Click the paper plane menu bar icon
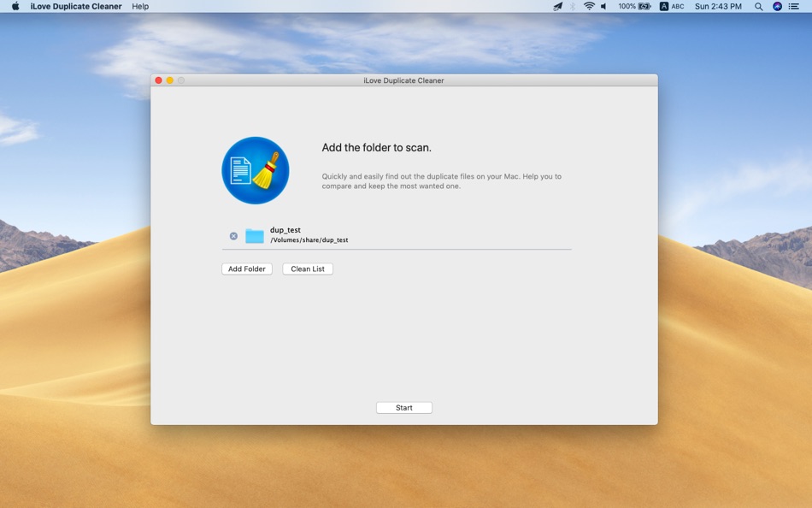 (x=558, y=6)
